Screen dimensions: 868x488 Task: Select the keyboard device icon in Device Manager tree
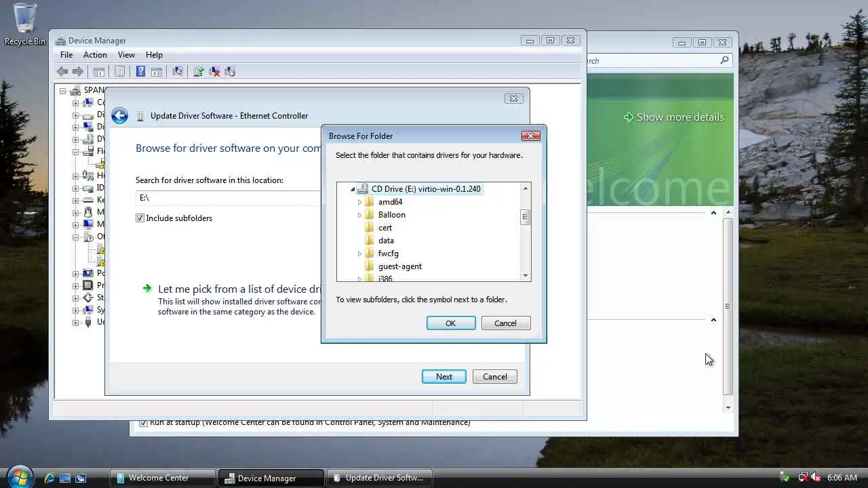pyautogui.click(x=87, y=200)
